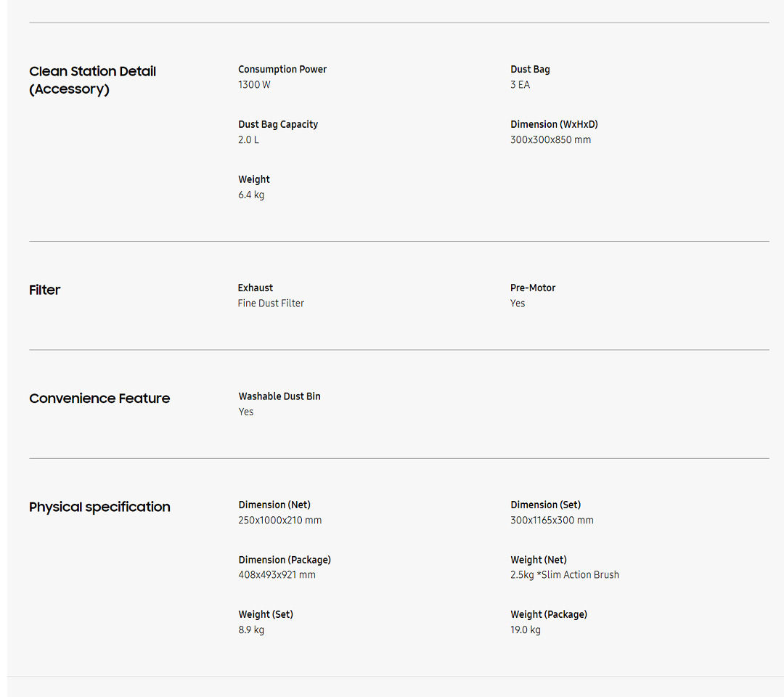784x697 pixels.
Task: Click the Weight (Set) label
Action: [x=266, y=615]
